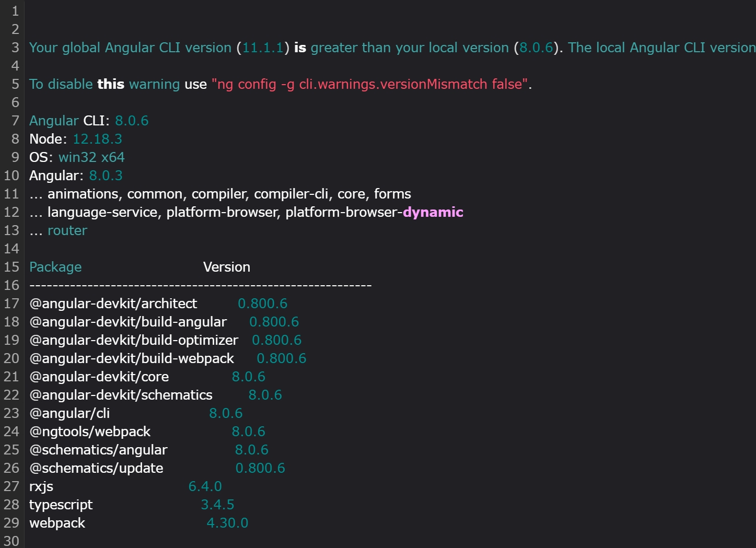The image size is (756, 548).
Task: Click the word 'language-service' on line 12
Action: pos(102,212)
